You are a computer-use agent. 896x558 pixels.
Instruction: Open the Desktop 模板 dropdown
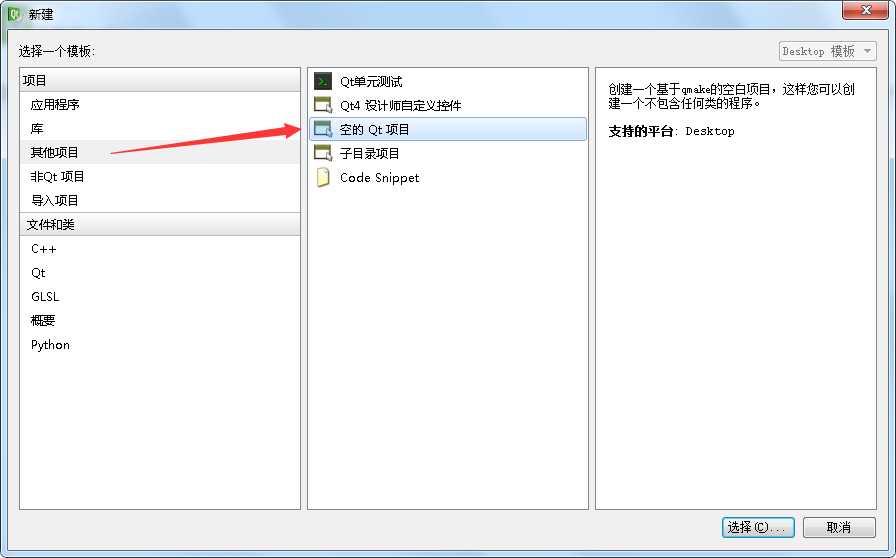pos(827,51)
